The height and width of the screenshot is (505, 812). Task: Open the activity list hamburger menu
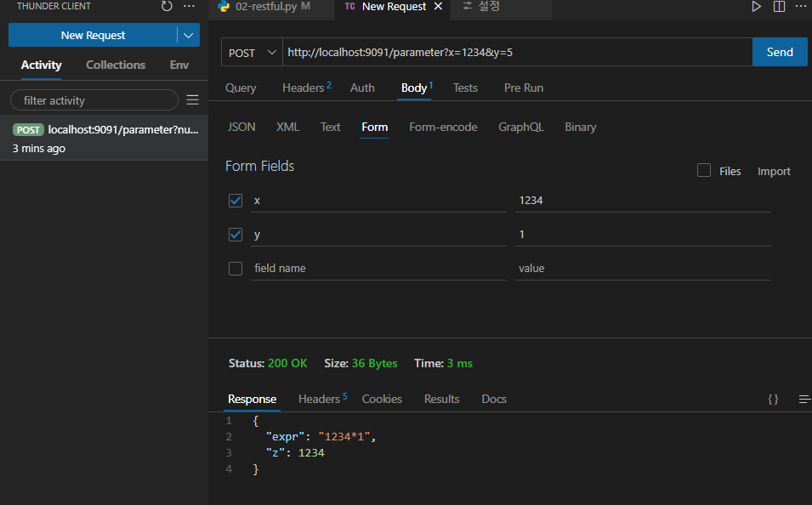tap(193, 100)
